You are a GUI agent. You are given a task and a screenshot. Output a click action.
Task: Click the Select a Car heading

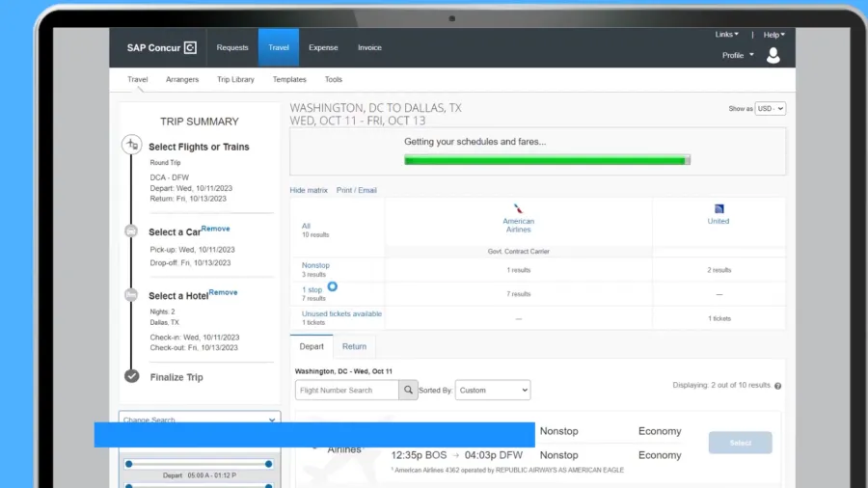(x=175, y=231)
